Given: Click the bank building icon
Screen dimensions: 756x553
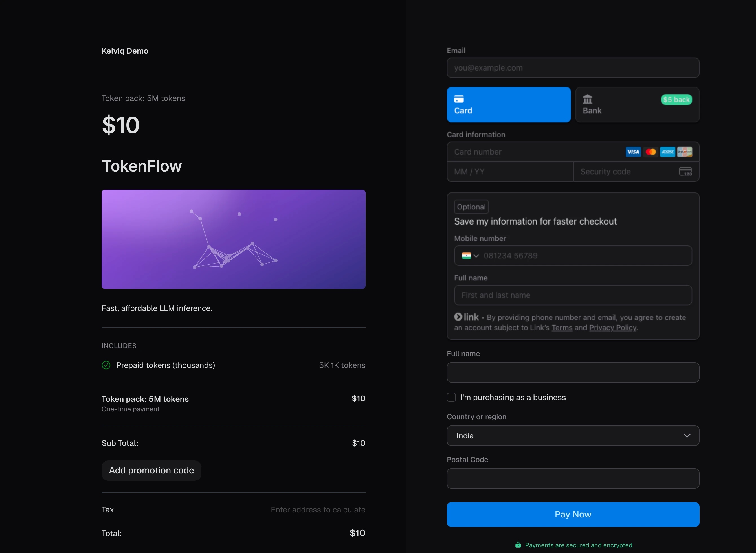Looking at the screenshot, I should coord(587,99).
